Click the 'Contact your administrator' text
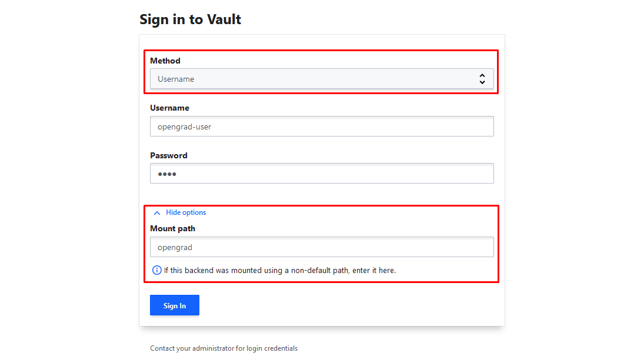Image resolution: width=644 pixels, height=356 pixels. coord(223,348)
